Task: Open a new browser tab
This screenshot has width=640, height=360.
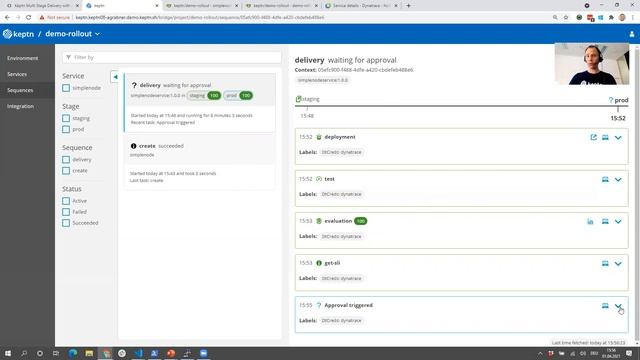Action: point(408,6)
